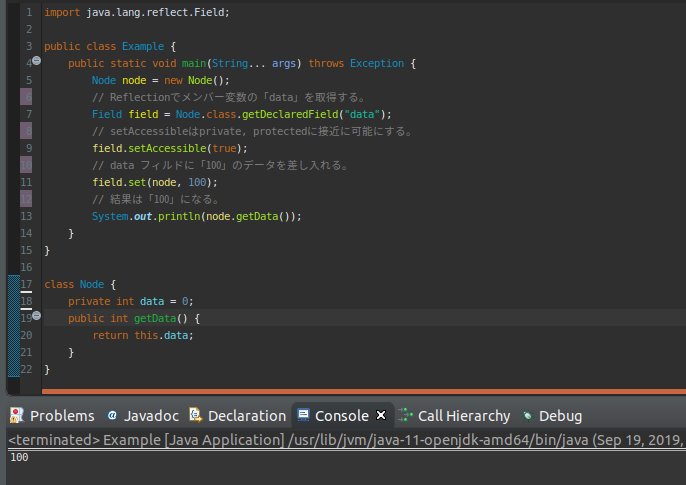Click the main method name
Screen dimensions: 686x485
(x=194, y=63)
